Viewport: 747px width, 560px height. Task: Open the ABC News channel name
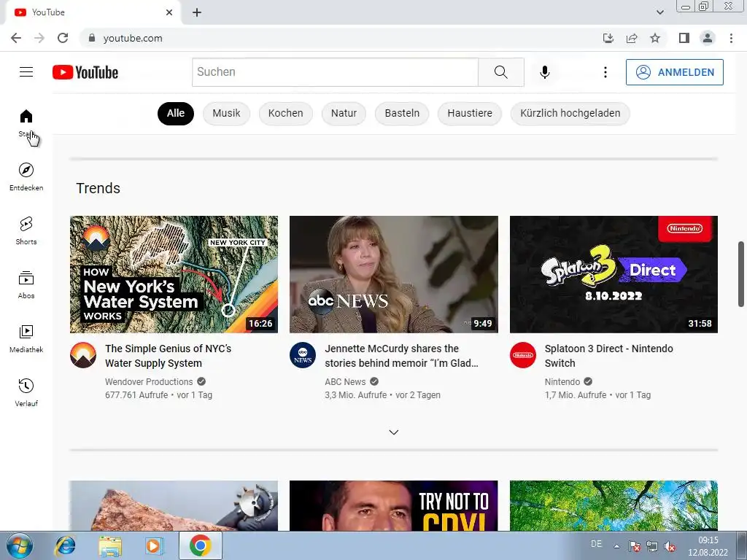[x=345, y=382]
